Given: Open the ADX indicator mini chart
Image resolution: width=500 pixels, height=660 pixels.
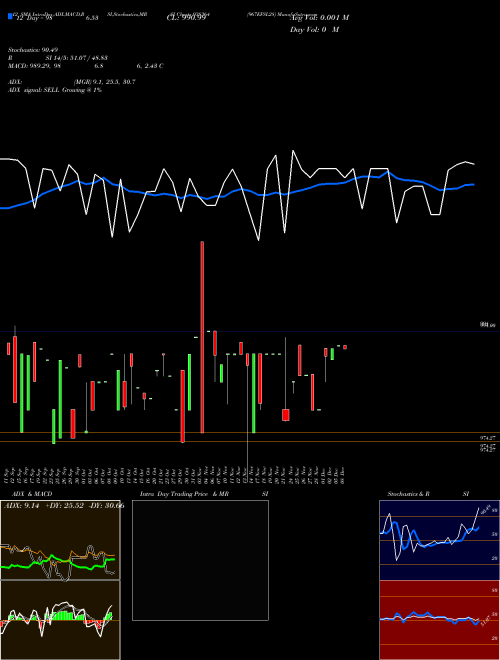Looking at the screenshot, I should (x=60, y=540).
